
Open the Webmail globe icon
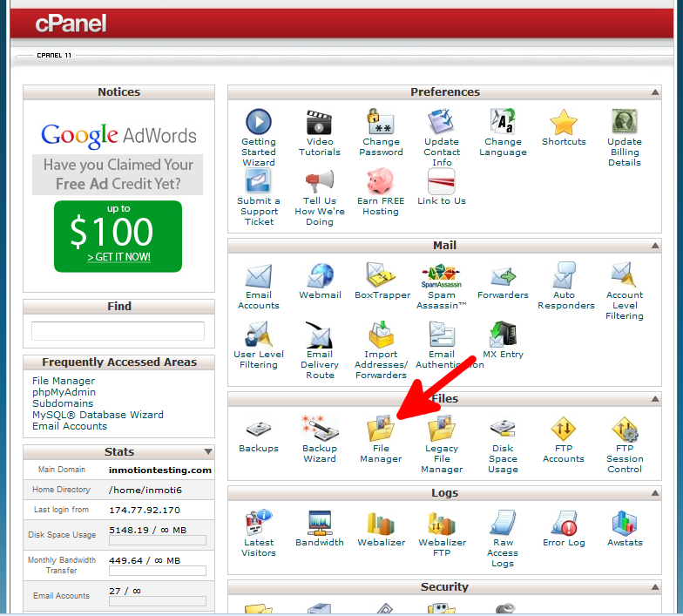pyautogui.click(x=319, y=275)
